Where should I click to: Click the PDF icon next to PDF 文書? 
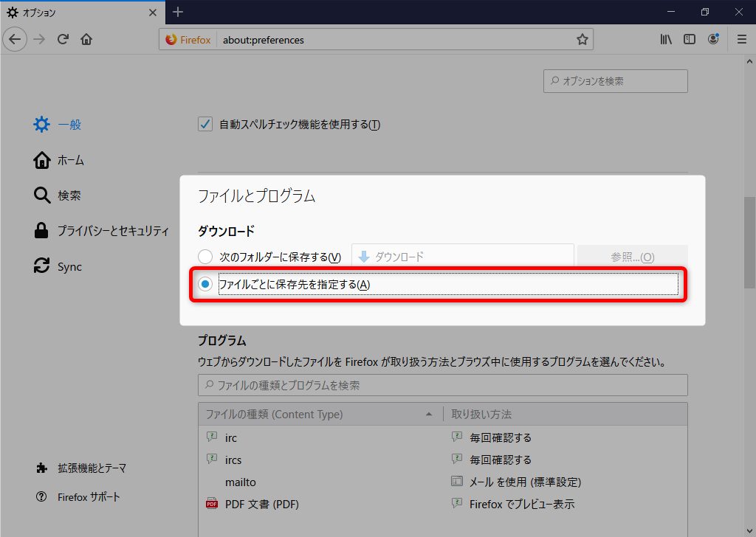pyautogui.click(x=211, y=504)
